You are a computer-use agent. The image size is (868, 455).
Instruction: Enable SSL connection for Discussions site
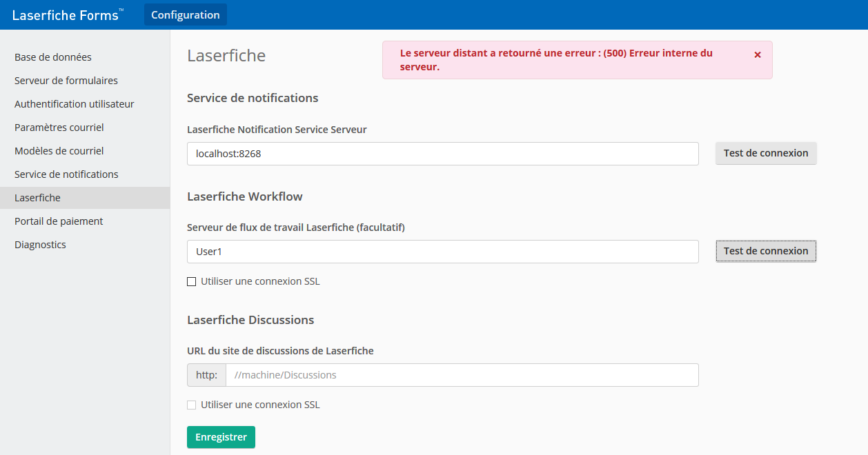pyautogui.click(x=192, y=405)
